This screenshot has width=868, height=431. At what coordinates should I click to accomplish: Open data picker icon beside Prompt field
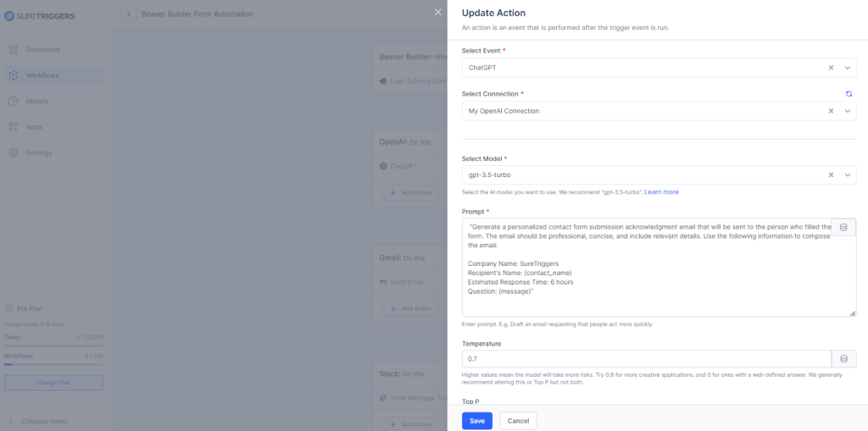[x=843, y=227]
